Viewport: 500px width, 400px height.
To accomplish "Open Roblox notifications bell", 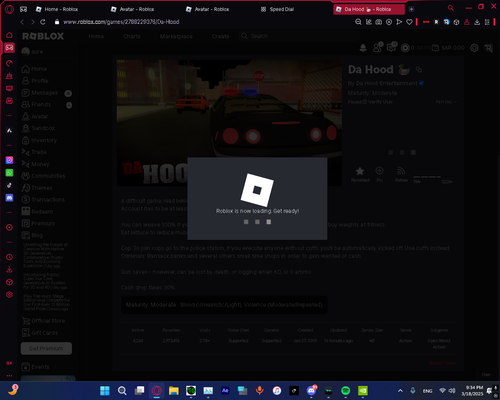I will coord(363,48).
